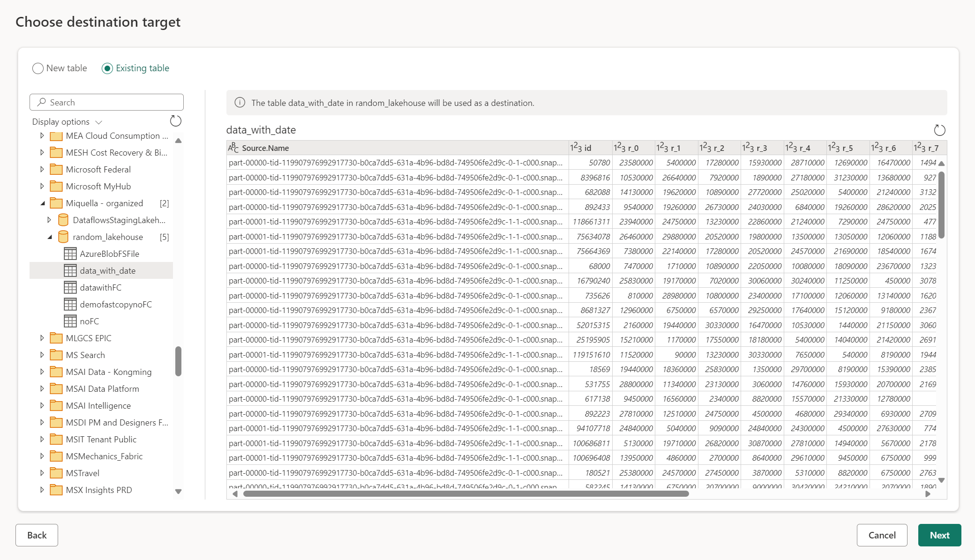Click the search magnifier icon in sidebar
The image size is (975, 560).
click(42, 102)
